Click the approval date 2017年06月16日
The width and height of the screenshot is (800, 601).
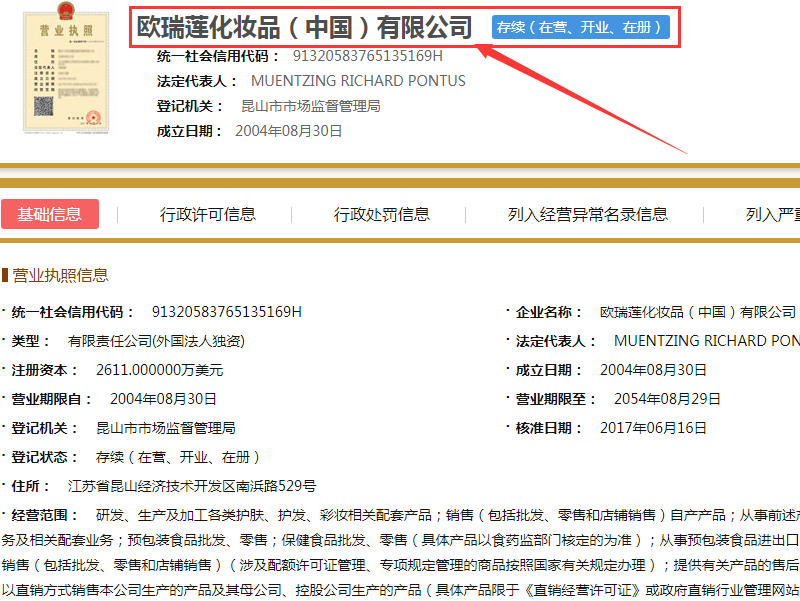[x=654, y=426]
